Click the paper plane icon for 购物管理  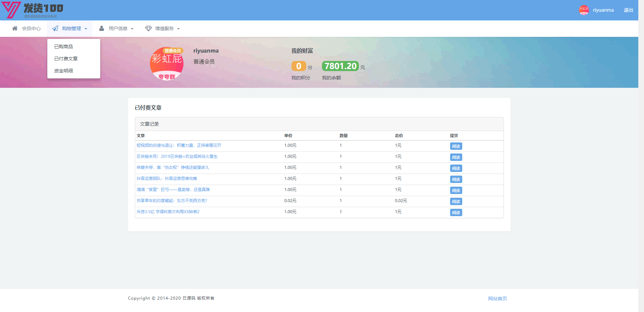click(55, 28)
